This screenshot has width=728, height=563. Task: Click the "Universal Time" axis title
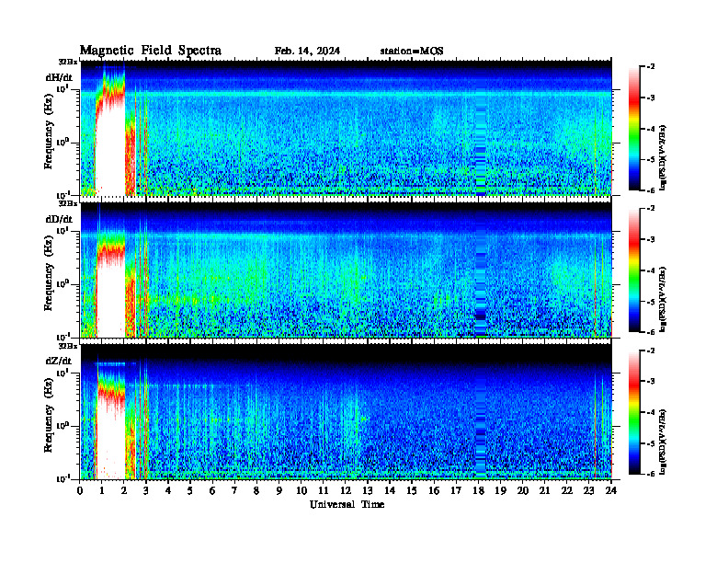click(x=347, y=504)
